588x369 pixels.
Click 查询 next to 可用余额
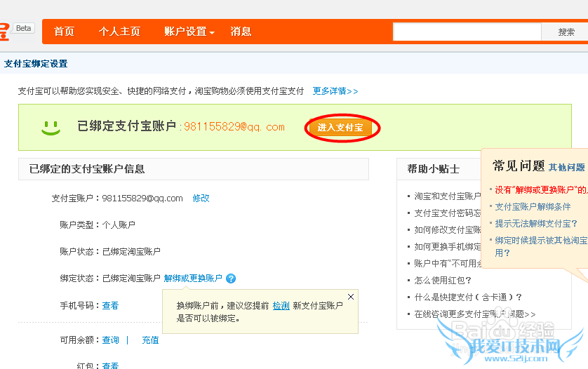(x=111, y=340)
